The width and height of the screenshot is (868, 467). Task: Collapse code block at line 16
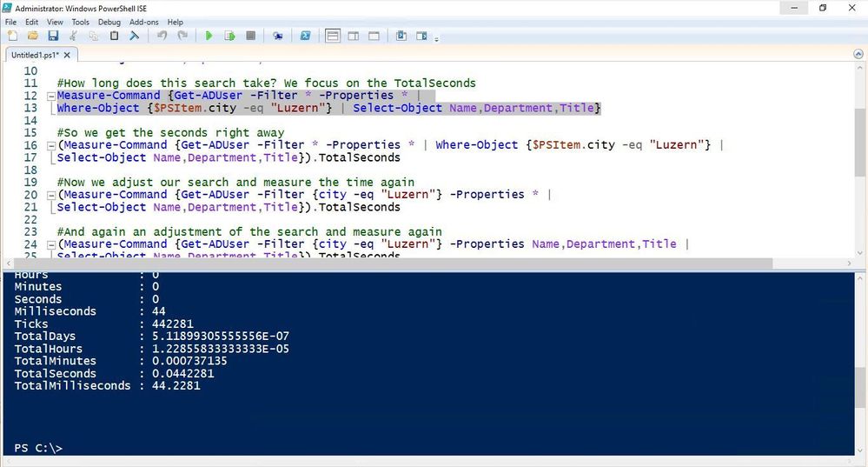coord(51,146)
